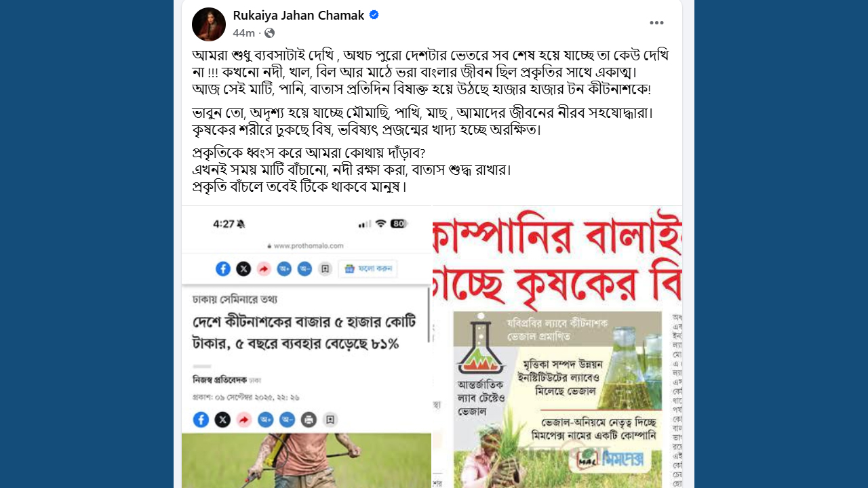Image resolution: width=868 pixels, height=488 pixels.
Task: Open the Prothom Alo screenshot image
Action: [x=306, y=347]
